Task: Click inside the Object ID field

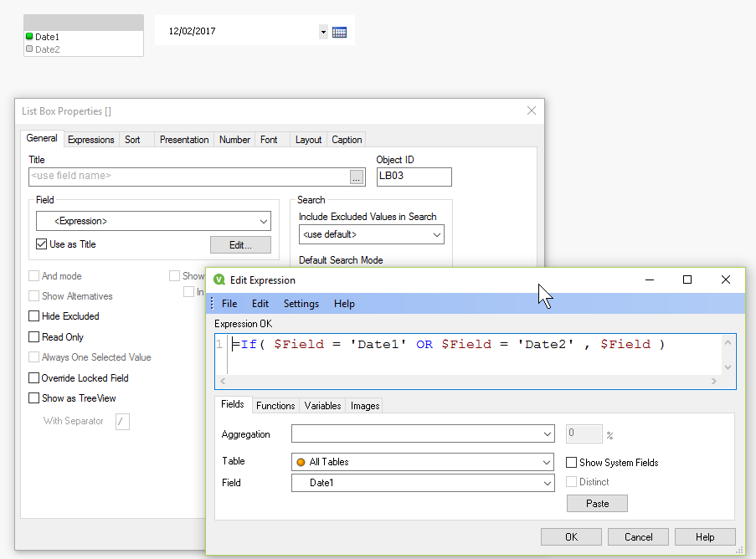Action: (414, 177)
